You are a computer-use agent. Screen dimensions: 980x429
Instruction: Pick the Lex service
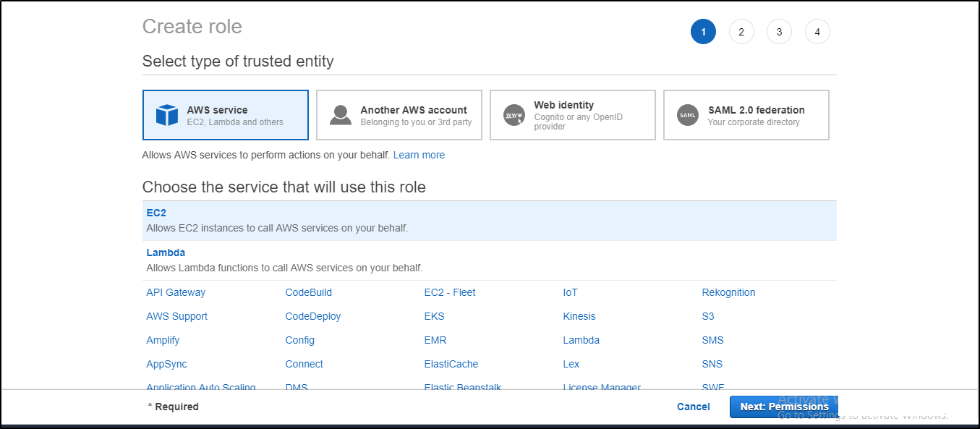click(x=571, y=364)
